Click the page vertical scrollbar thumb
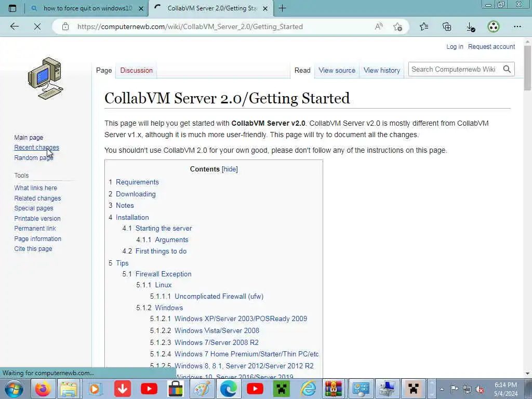The height and width of the screenshot is (399, 532). (x=527, y=68)
